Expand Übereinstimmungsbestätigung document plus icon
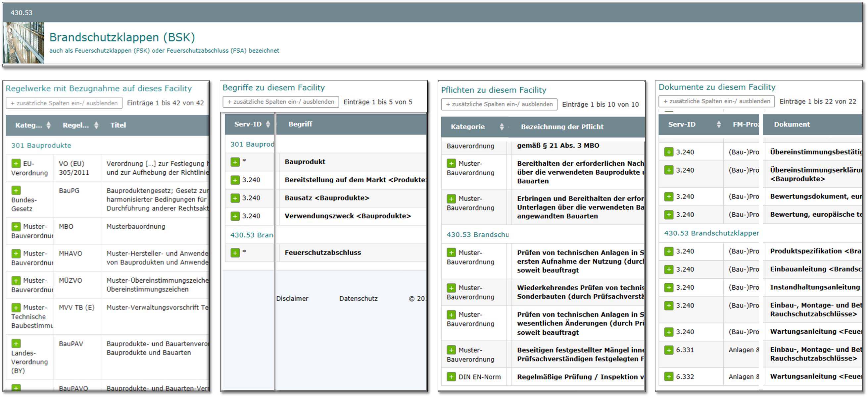Image resolution: width=868 pixels, height=397 pixels. pos(668,152)
